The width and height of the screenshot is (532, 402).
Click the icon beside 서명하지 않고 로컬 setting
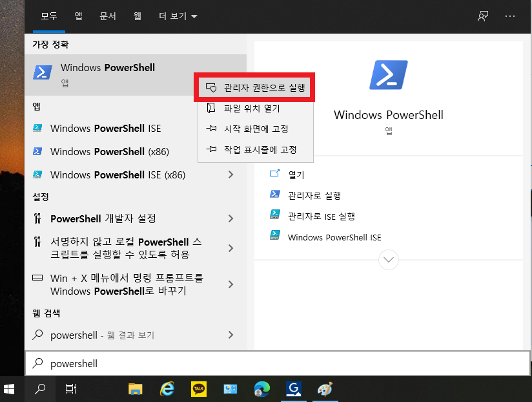(x=37, y=242)
